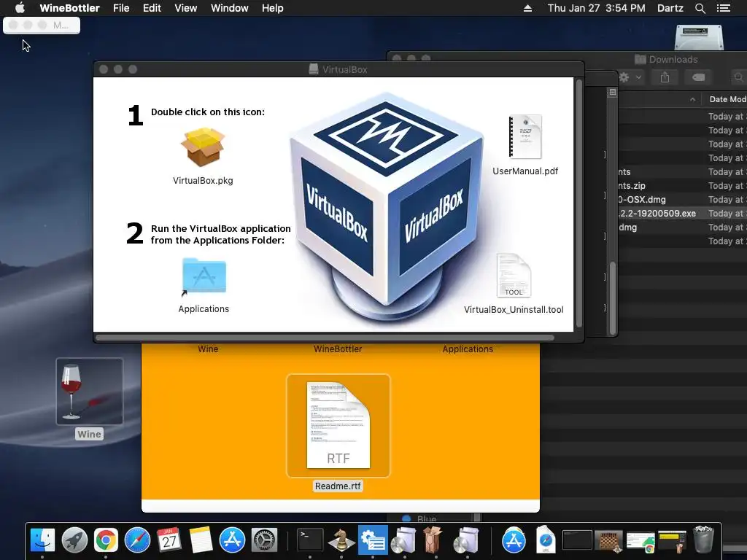Viewport: 747px width, 560px height.
Task: Open Finder from the dock
Action: point(42,540)
